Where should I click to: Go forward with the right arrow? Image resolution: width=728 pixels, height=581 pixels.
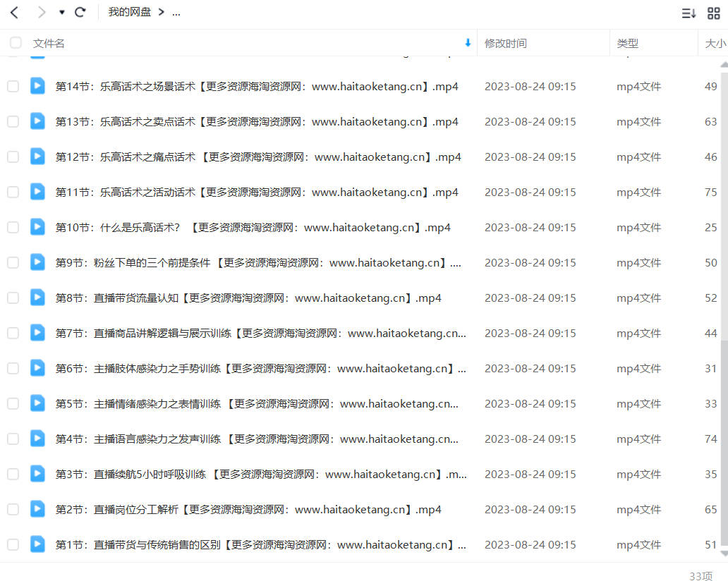tap(42, 12)
